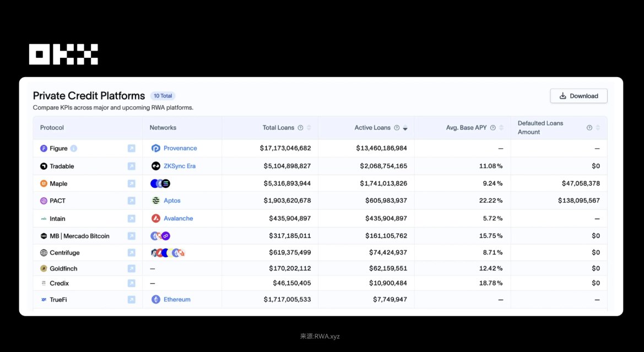Open the Aptos network link
The height and width of the screenshot is (352, 644).
172,201
